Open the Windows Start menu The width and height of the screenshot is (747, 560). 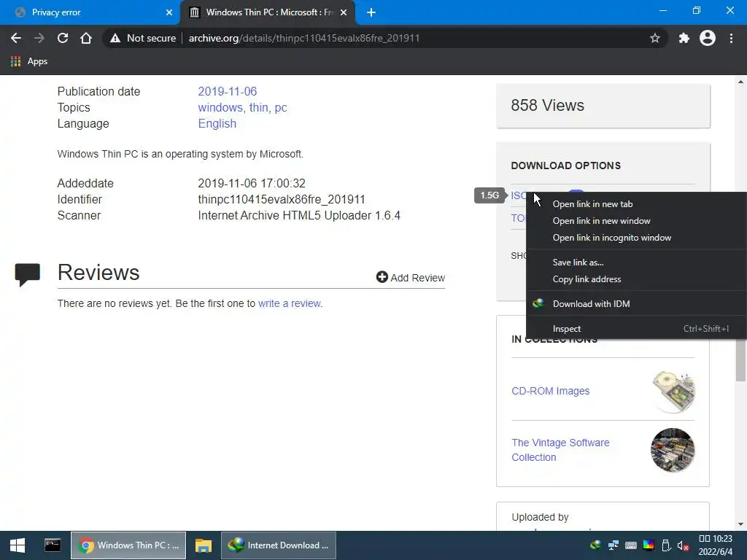click(18, 545)
